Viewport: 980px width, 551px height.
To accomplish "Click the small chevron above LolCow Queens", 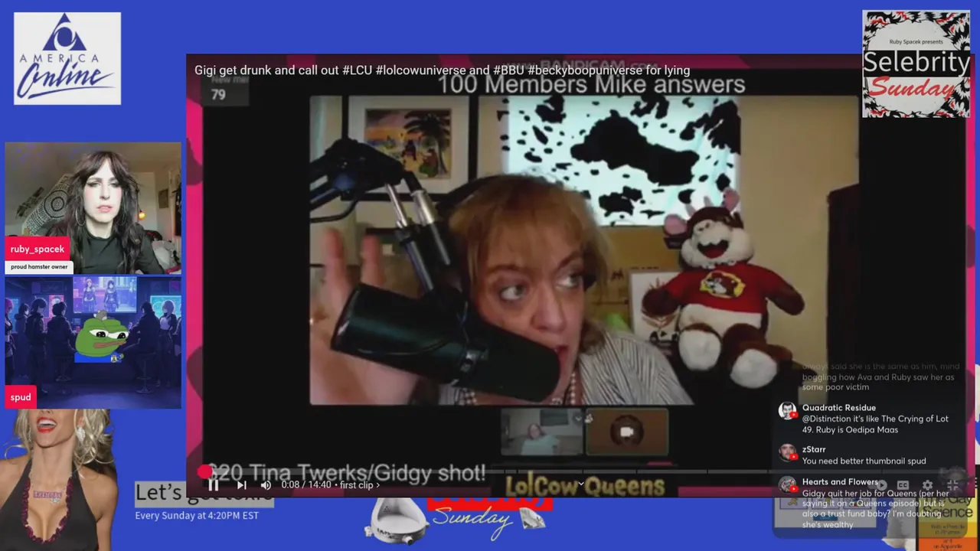I will pos(580,483).
